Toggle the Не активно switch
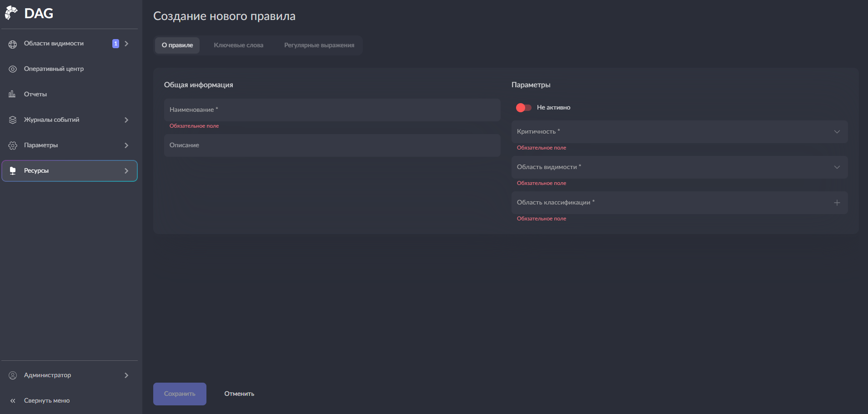 pos(523,108)
